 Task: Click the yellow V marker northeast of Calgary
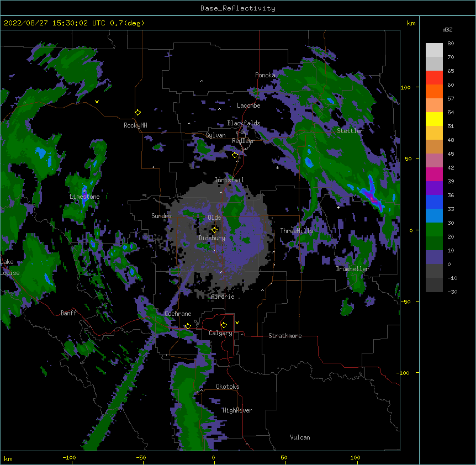coord(237,323)
